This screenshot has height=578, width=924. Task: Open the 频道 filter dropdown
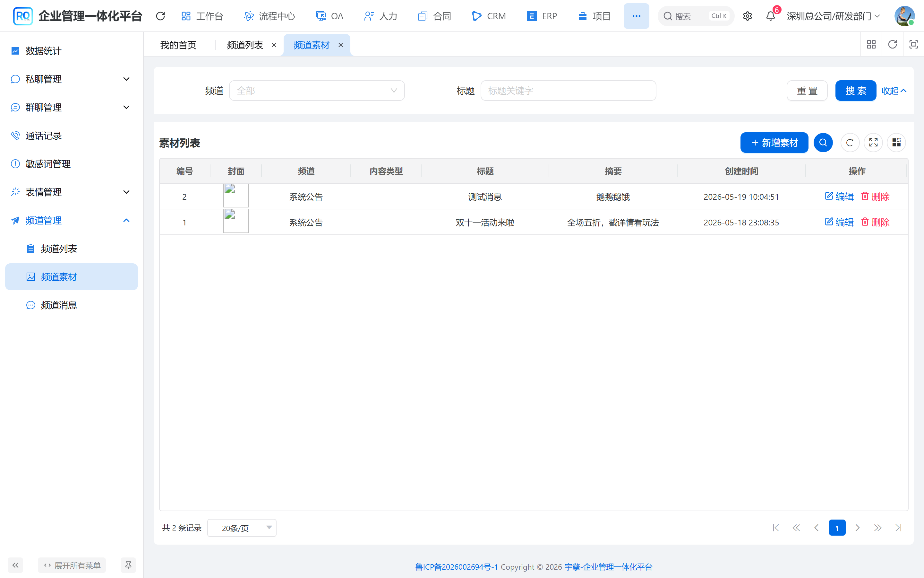point(317,91)
